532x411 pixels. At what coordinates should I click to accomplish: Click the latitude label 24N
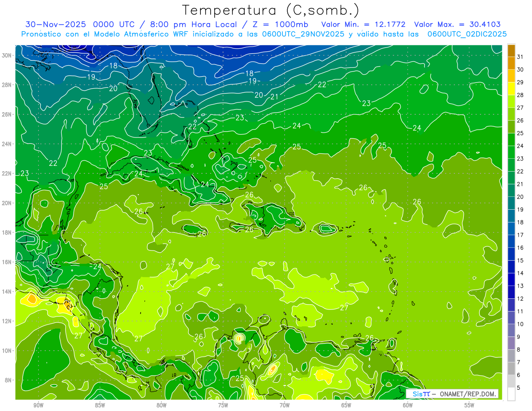point(6,144)
